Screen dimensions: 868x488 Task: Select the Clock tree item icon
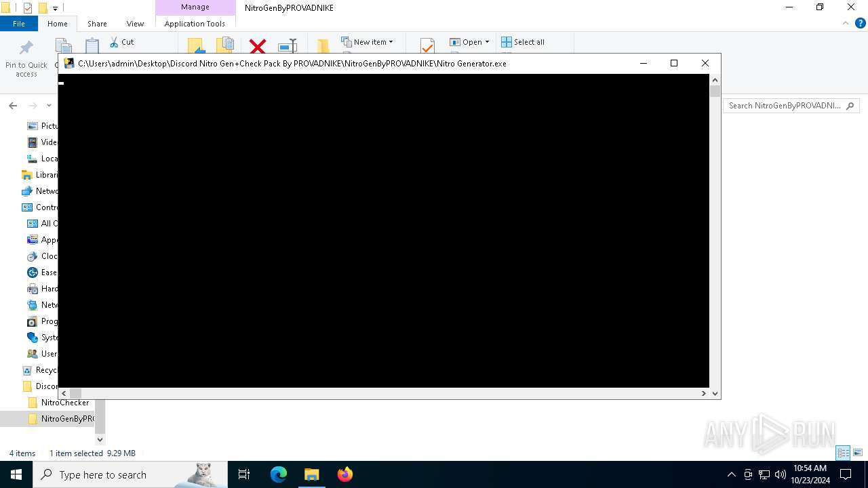coord(32,256)
